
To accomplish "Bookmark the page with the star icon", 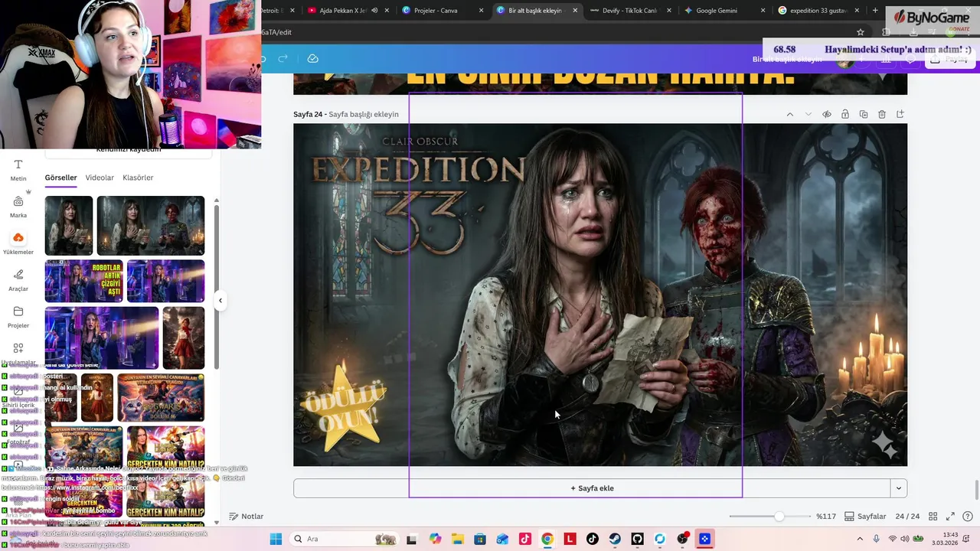I will click(861, 32).
